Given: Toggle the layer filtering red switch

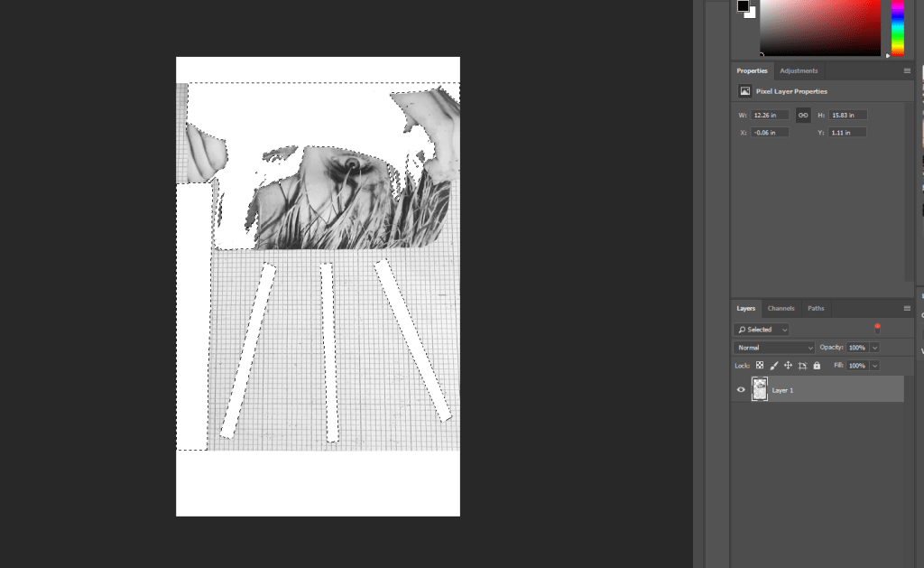Looking at the screenshot, I should tap(877, 329).
